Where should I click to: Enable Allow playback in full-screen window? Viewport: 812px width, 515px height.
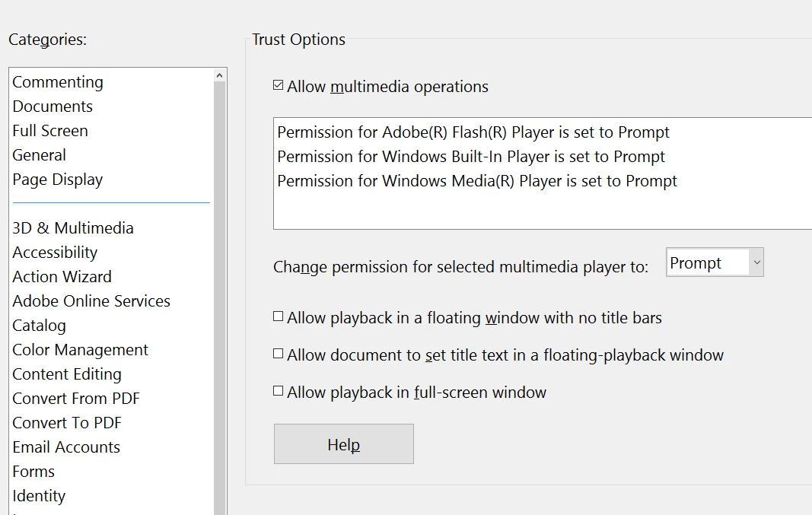pyautogui.click(x=279, y=392)
